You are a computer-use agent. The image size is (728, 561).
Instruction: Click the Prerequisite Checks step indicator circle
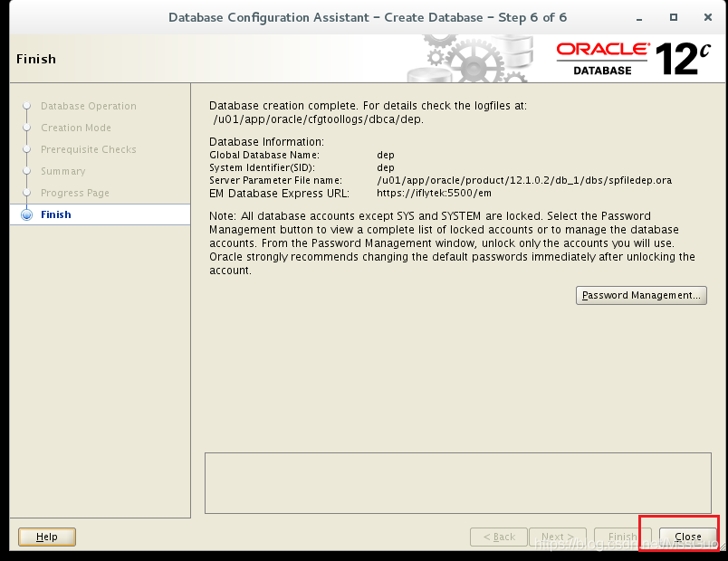pos(25,149)
